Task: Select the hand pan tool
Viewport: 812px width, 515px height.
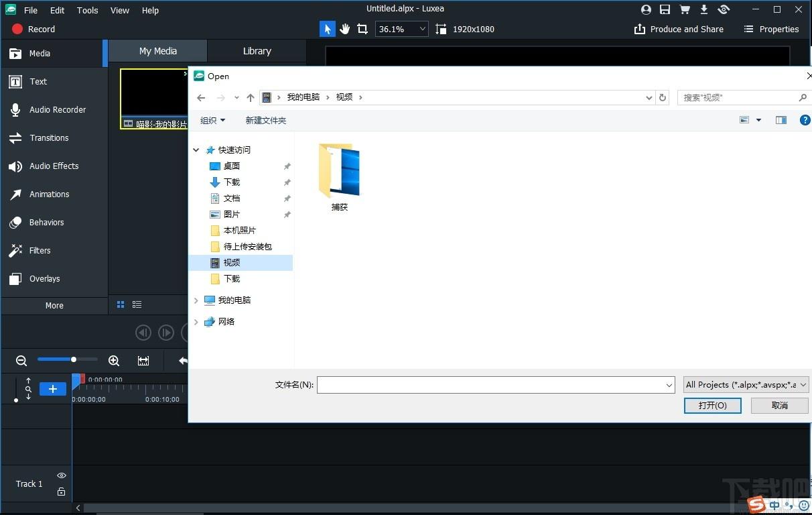Action: pos(344,29)
